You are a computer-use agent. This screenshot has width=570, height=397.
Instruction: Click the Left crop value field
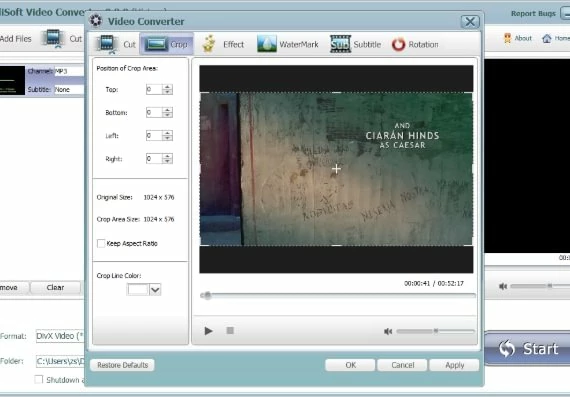[154, 136]
